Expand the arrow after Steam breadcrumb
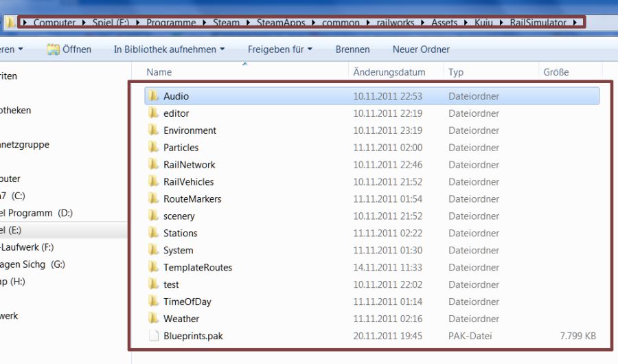 (249, 23)
